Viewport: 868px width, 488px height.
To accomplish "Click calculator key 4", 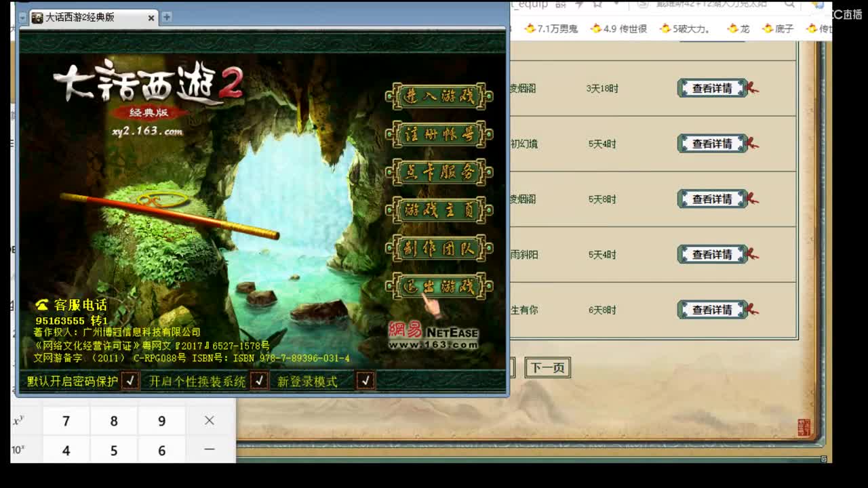I will (66, 450).
